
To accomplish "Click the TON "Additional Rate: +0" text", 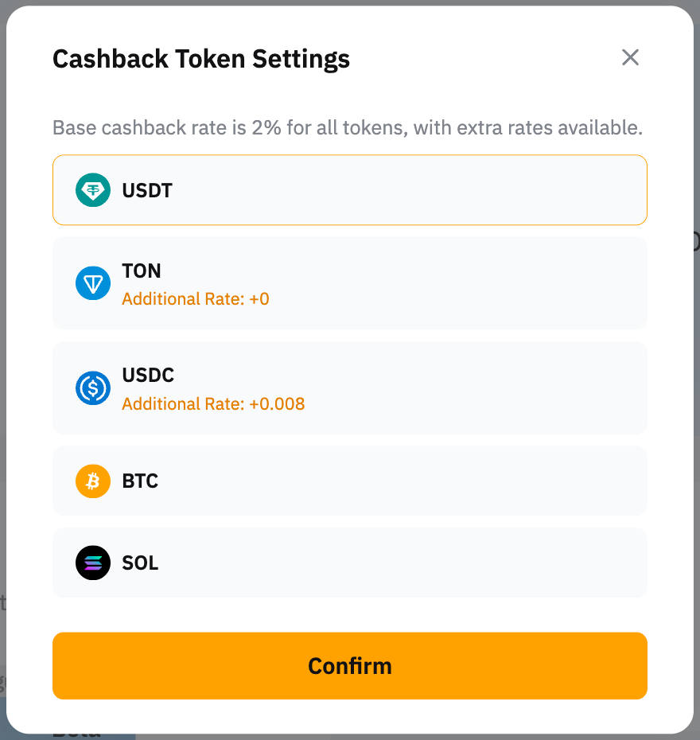I will (196, 299).
